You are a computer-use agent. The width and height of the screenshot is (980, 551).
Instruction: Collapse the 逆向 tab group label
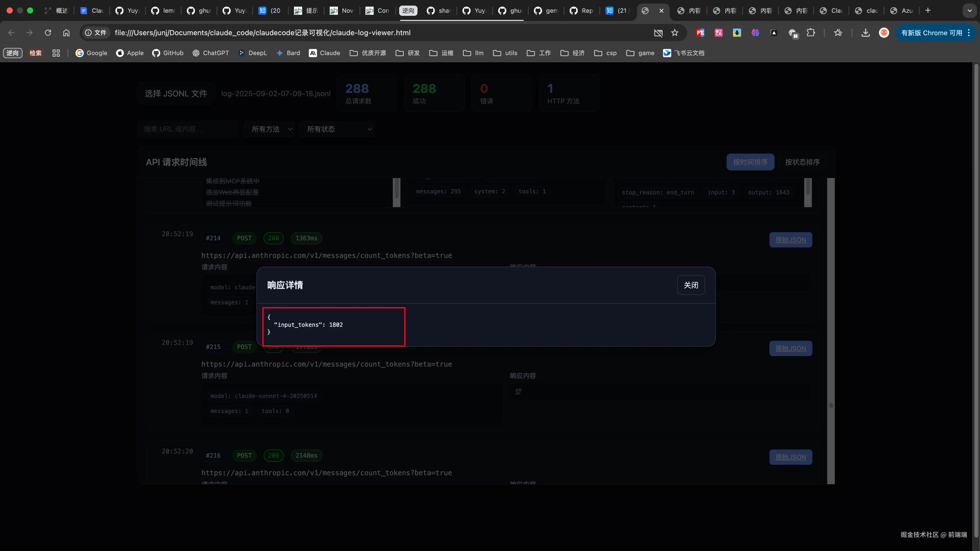click(x=408, y=11)
